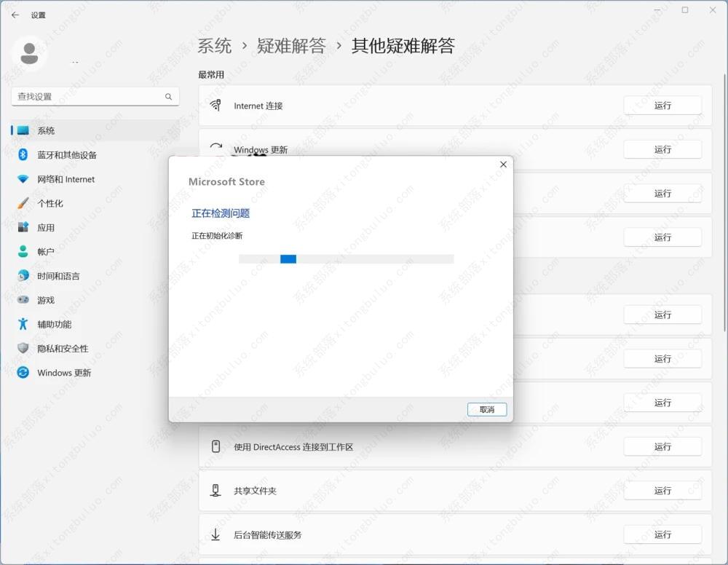728x565 pixels.
Task: Click the Bluetooth icon in the sidebar
Action: tap(23, 155)
